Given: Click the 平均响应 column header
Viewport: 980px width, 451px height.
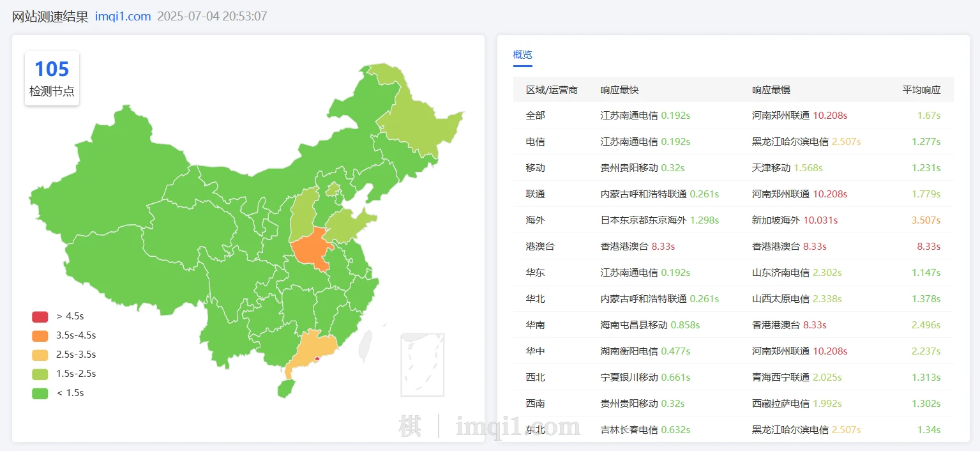Looking at the screenshot, I should tap(921, 90).
